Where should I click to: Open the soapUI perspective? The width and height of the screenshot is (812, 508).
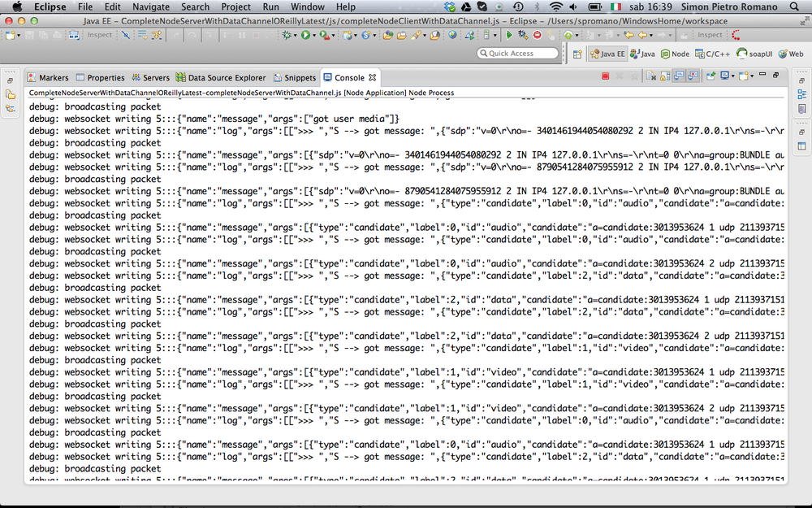click(754, 54)
